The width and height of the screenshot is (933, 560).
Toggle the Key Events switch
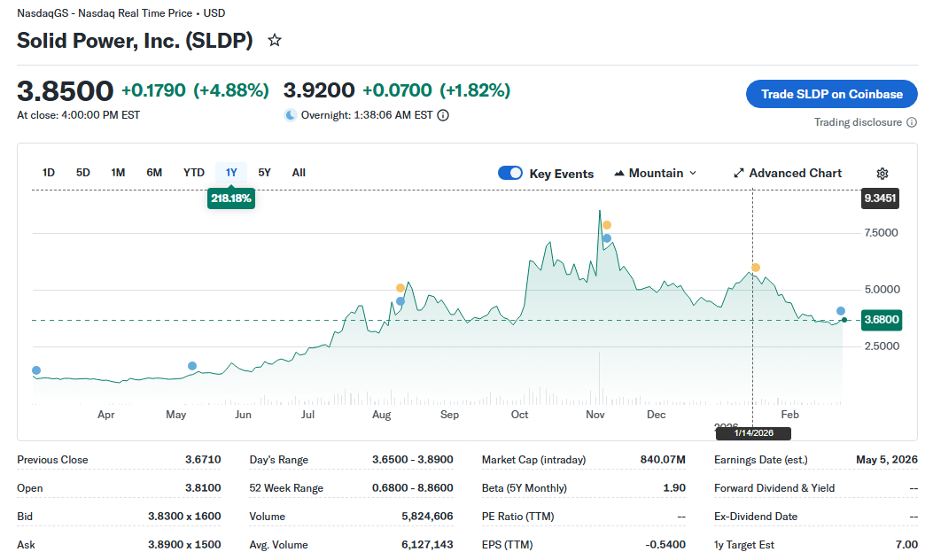click(x=510, y=173)
